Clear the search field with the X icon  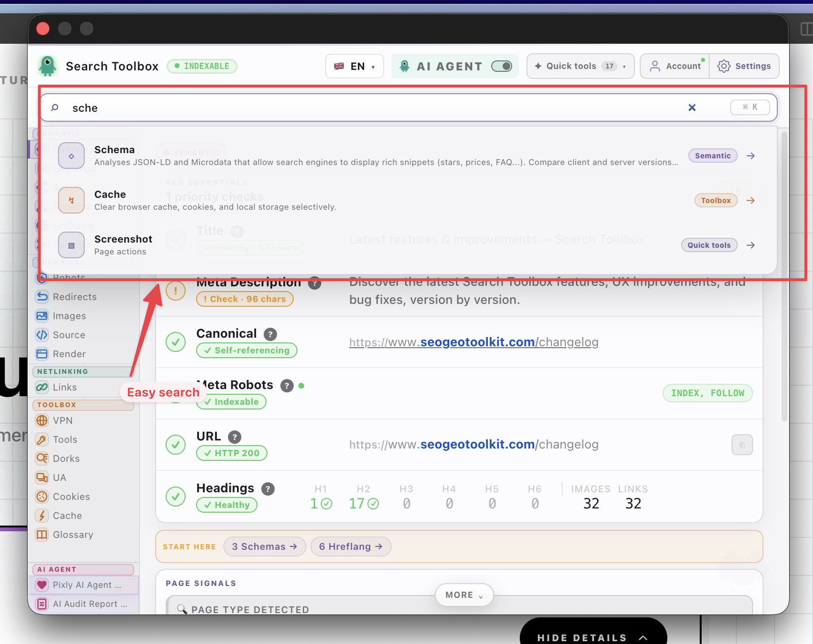[692, 108]
